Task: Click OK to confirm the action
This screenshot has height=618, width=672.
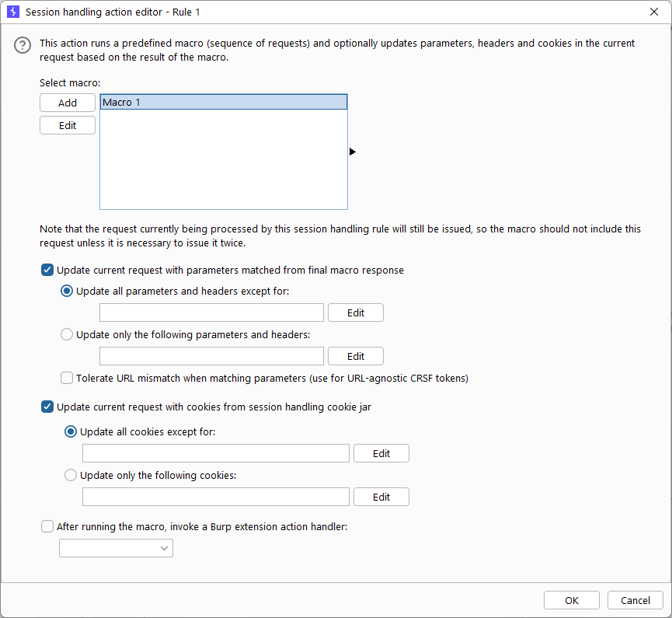Action: click(x=571, y=600)
